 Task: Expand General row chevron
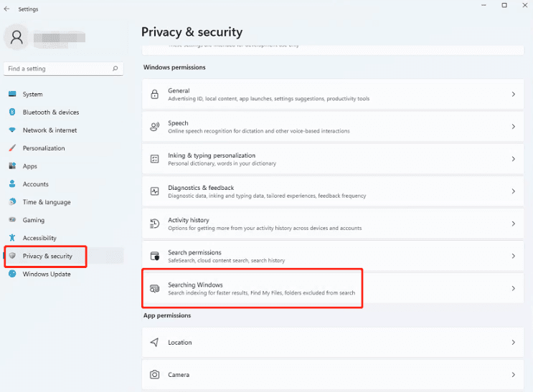[514, 94]
